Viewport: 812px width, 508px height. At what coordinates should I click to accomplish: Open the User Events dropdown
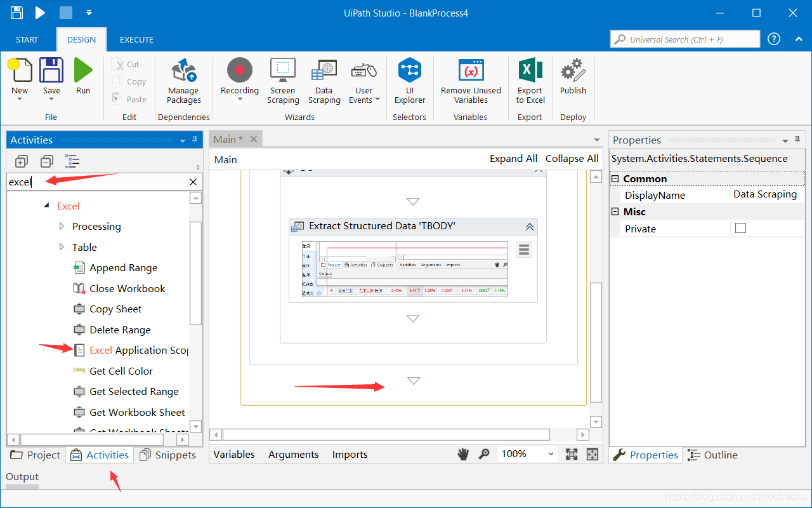(x=364, y=81)
